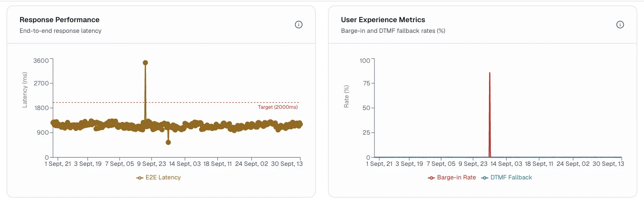Click the Target (2000ms) label
Viewport: 644px width, 202px height.
278,107
